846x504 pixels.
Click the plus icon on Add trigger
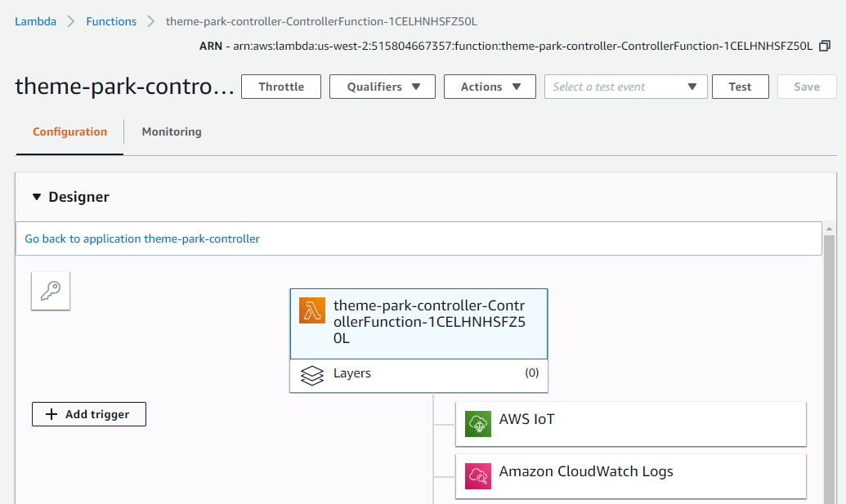click(51, 414)
